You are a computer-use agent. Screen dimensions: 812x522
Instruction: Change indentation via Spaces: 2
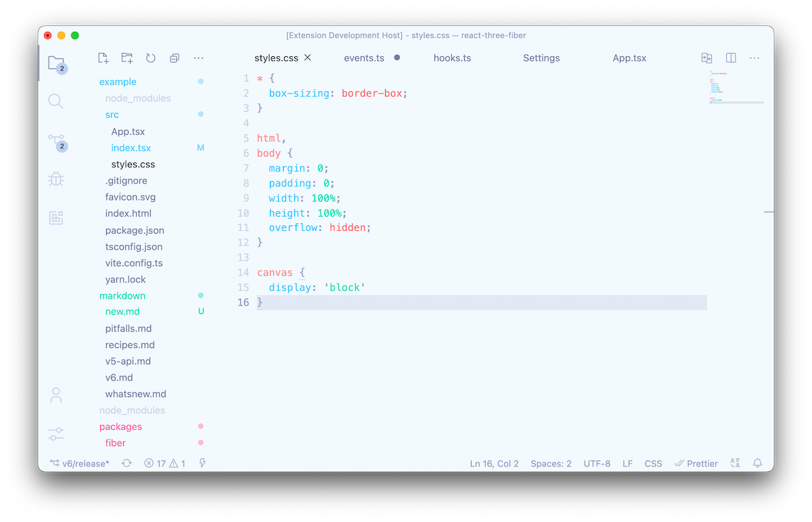click(551, 464)
